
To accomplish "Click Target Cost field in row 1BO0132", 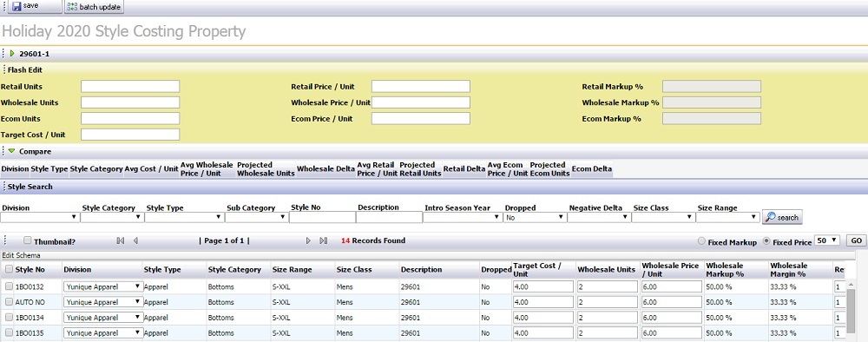I will 543,286.
